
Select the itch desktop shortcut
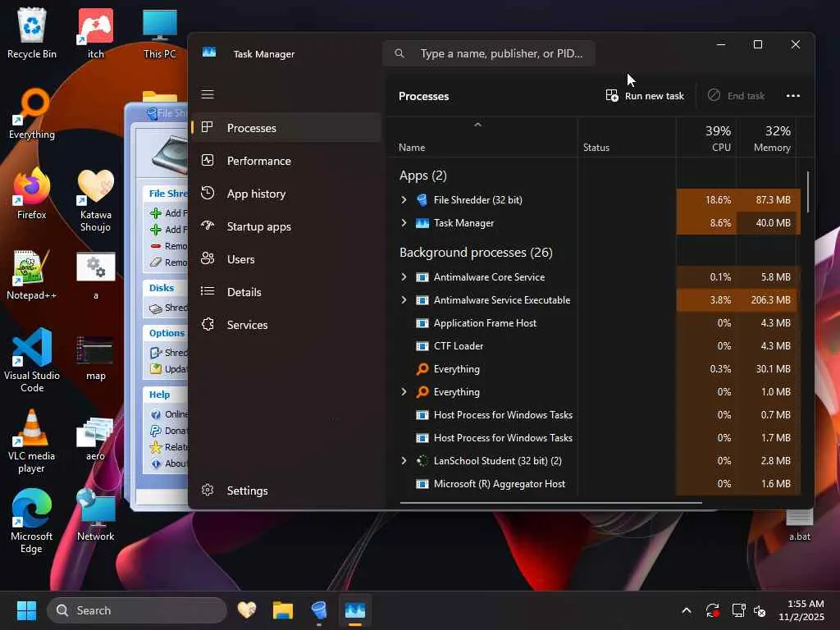pos(95,33)
